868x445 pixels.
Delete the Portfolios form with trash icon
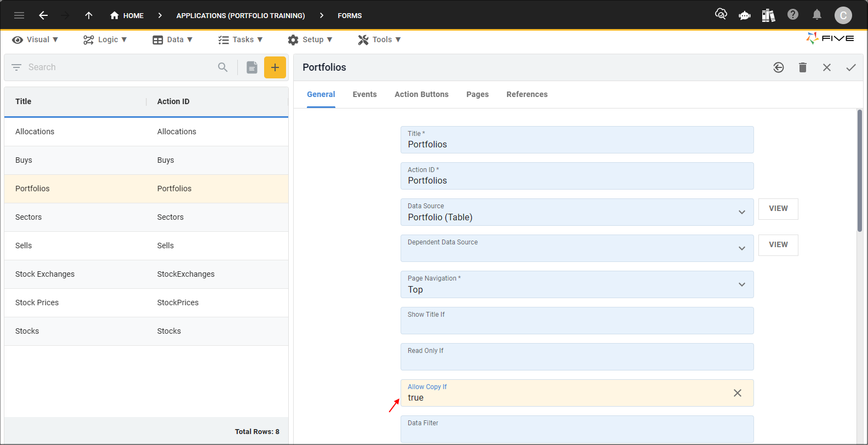point(803,67)
